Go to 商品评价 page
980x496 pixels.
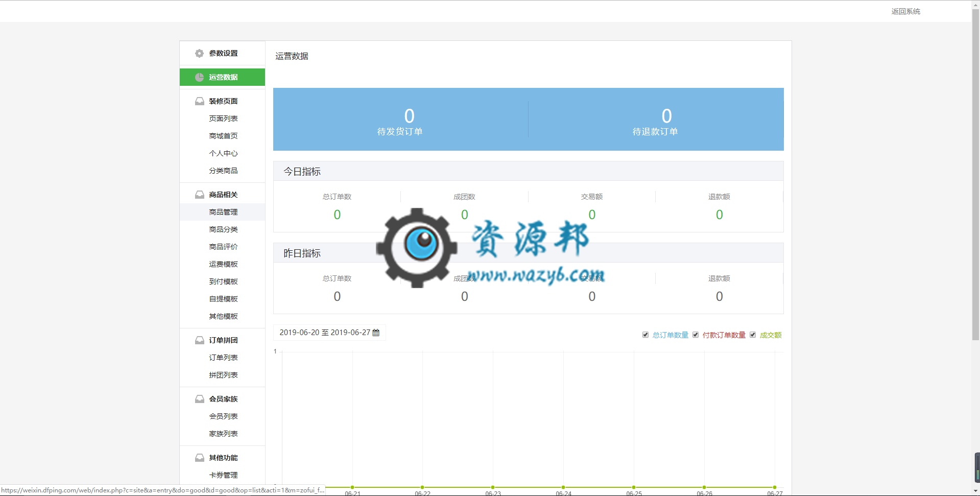click(x=223, y=247)
